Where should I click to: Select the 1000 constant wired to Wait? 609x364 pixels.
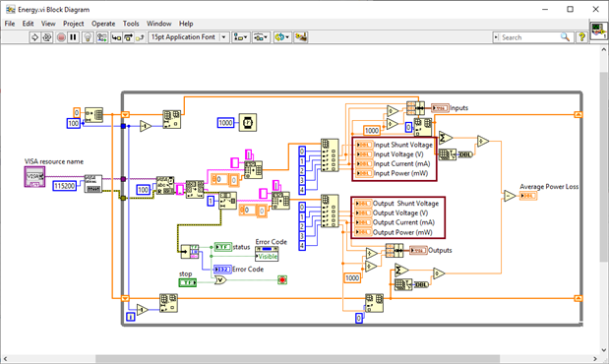225,123
